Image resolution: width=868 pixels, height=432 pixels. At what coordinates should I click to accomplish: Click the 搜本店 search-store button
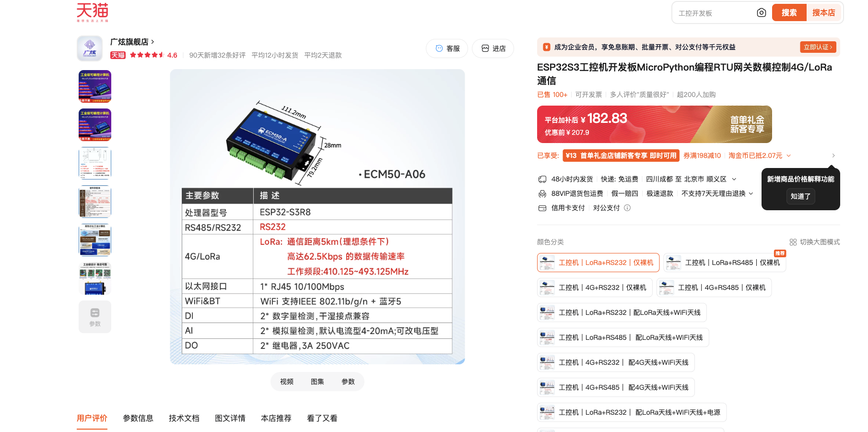click(x=824, y=13)
